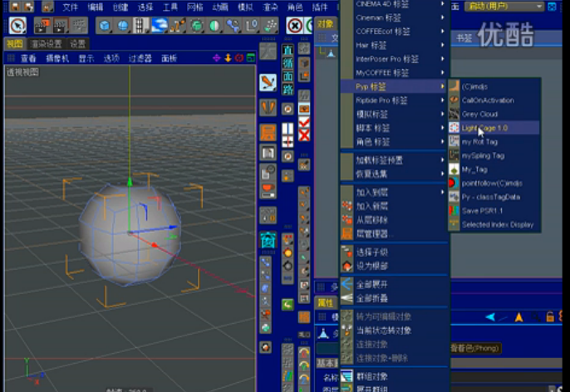Click 当前状态转对象 menu entry
This screenshot has height=392, width=570.
click(x=394, y=331)
